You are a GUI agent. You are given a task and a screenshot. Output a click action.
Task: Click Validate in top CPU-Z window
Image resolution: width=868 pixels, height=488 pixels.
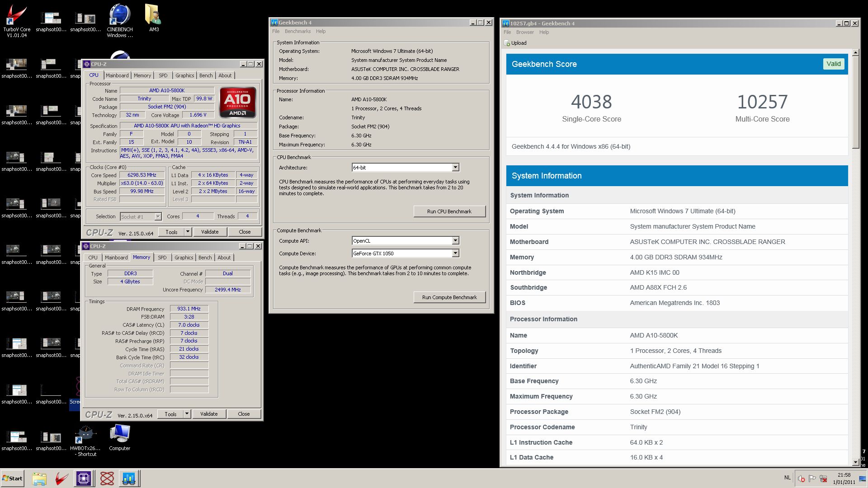click(x=209, y=232)
